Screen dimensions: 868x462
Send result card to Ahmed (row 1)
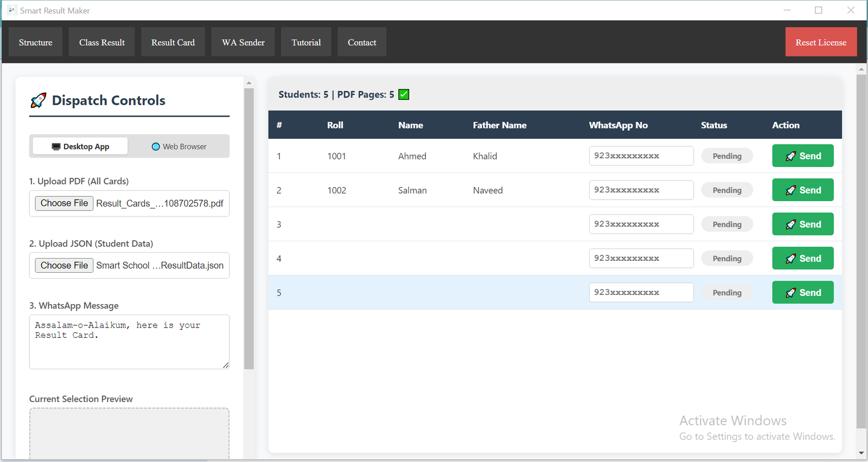point(802,156)
